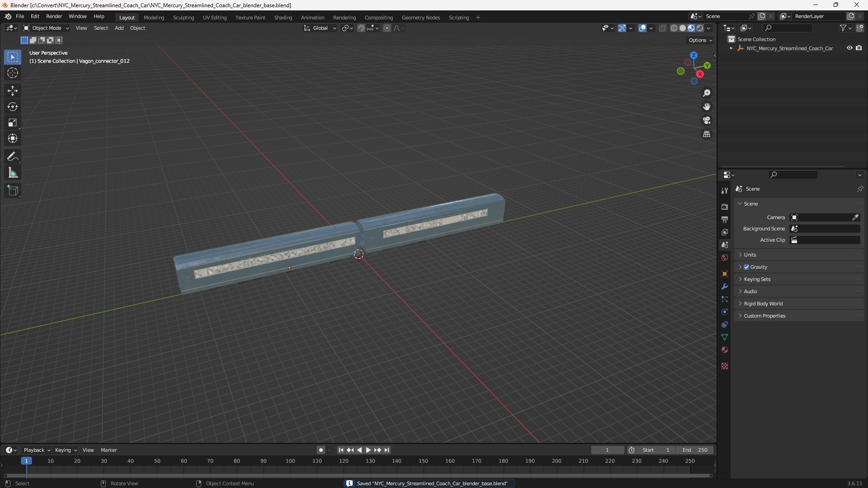Open the Texture properties tab
Screen dimensions: 868x488
pos(725,366)
